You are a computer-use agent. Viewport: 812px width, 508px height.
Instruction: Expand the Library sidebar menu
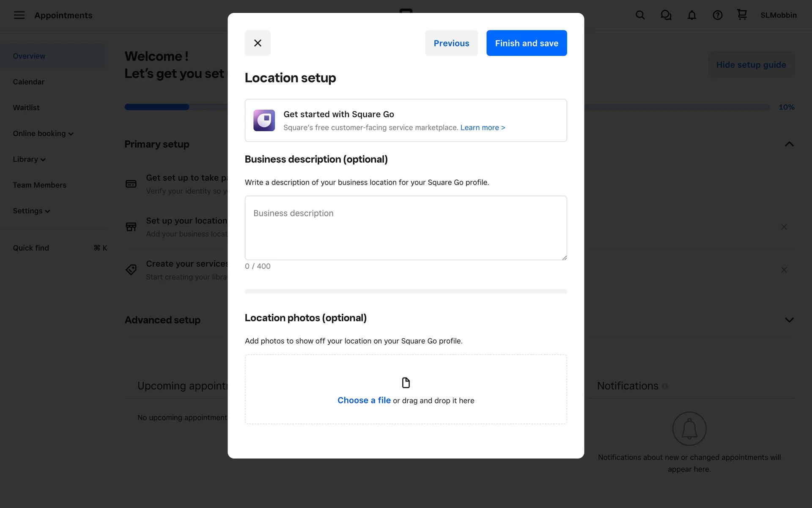point(29,159)
